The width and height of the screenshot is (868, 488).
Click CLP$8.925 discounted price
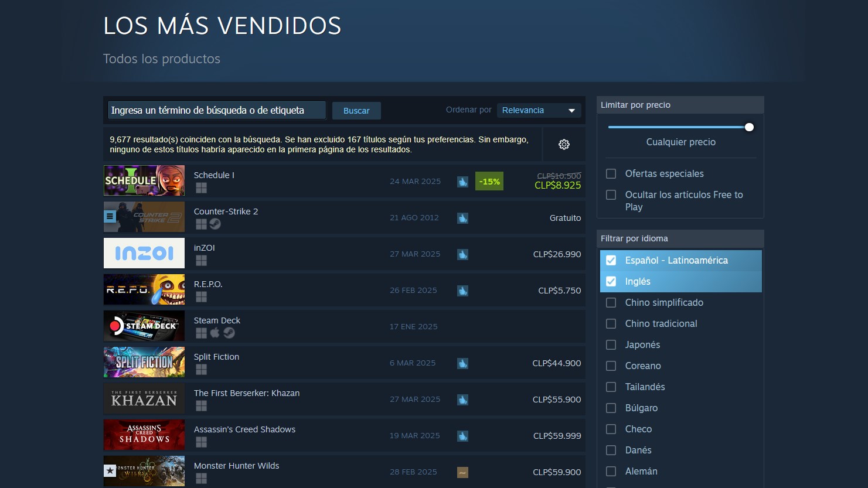tap(558, 185)
